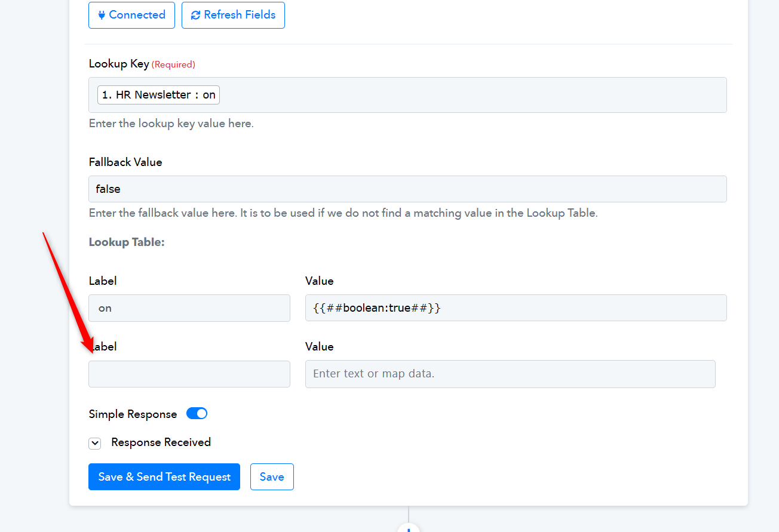Screen dimensions: 779x532
Task: Click the Lookup Table heading
Action: click(127, 242)
